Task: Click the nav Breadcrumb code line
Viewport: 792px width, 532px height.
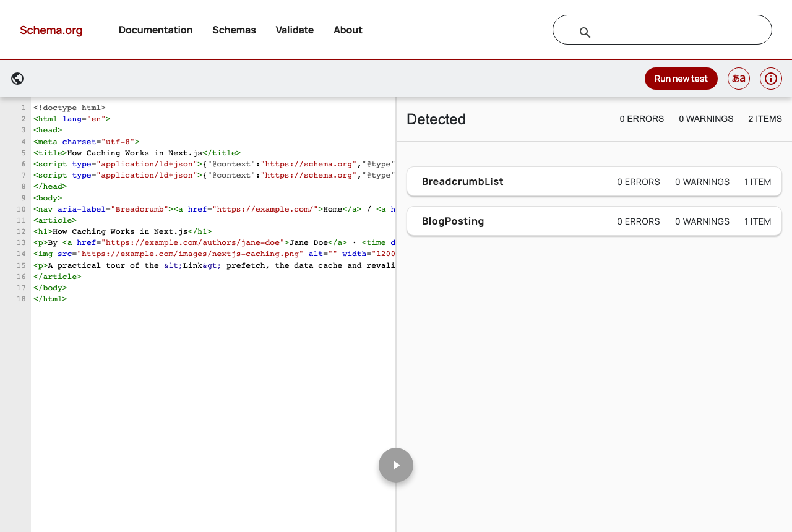Action: tap(214, 209)
